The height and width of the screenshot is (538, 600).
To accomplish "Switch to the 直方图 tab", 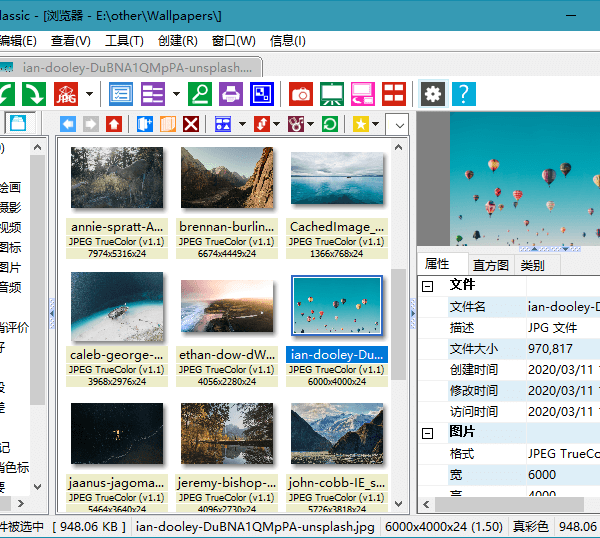I will tap(491, 265).
